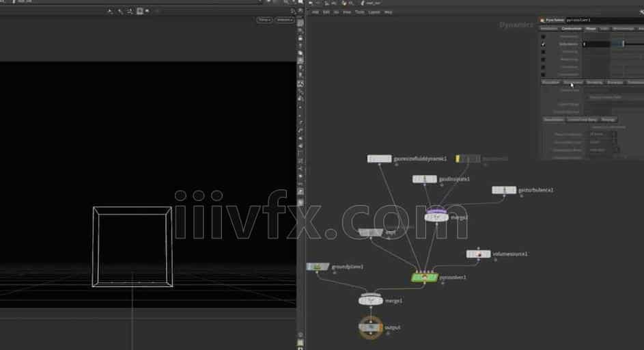Open the Tools menu in network editor
644x350 pixels.
click(x=360, y=12)
